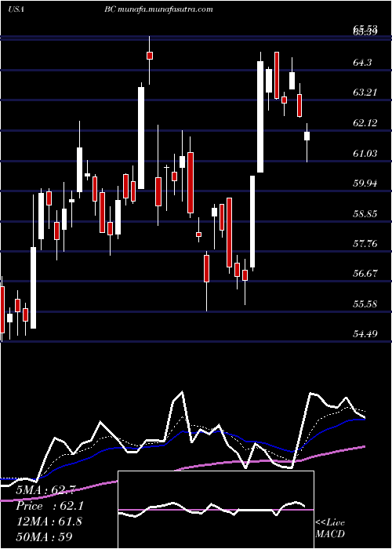Click the 62.12 price axis label

365,123
